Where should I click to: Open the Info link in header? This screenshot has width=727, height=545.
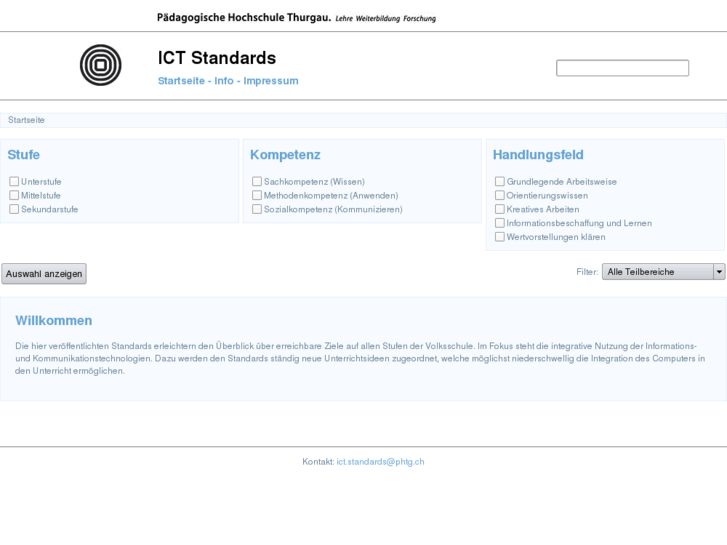click(x=224, y=81)
